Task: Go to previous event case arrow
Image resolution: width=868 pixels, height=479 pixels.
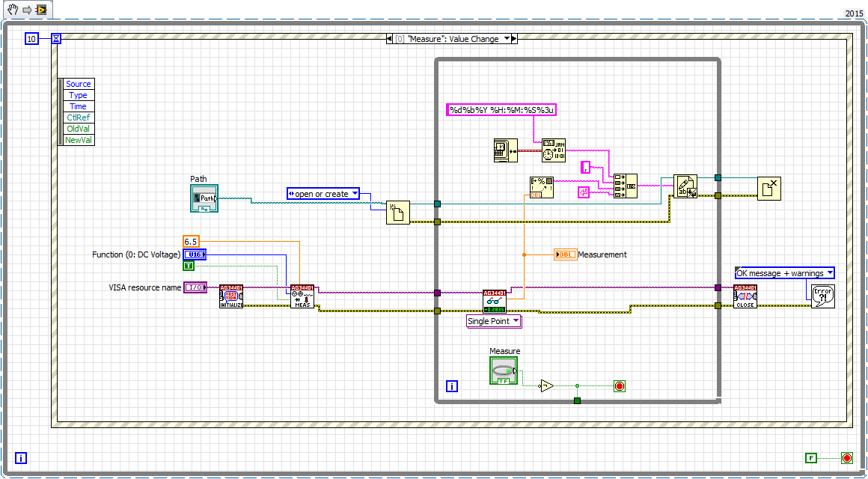Action: click(390, 39)
